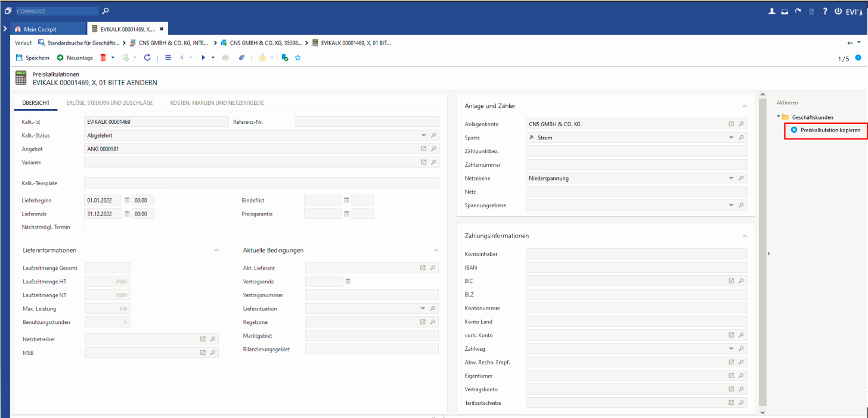Click the Speichern save icon
This screenshot has width=868, height=418.
tap(19, 58)
